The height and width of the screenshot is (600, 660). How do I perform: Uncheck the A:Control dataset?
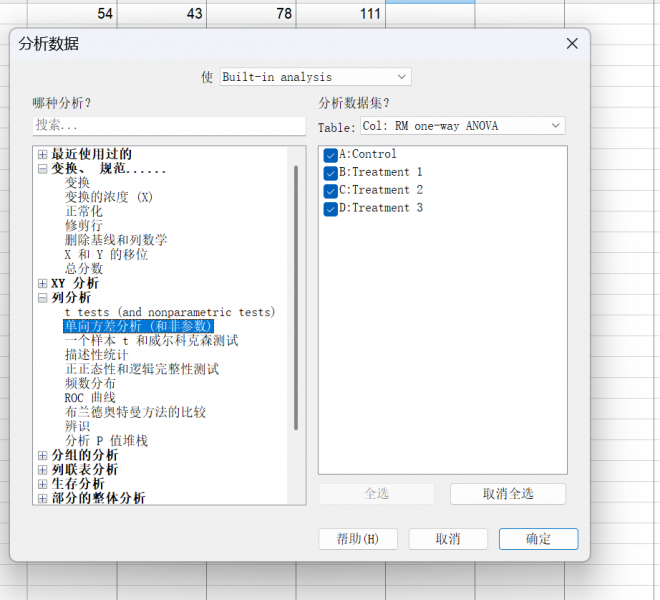coord(330,155)
